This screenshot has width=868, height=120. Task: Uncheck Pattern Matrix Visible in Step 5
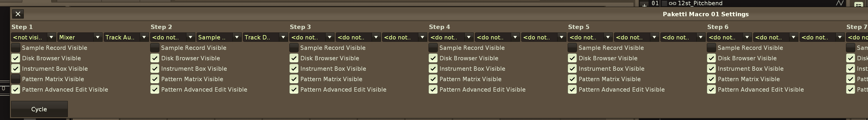[x=573, y=79]
